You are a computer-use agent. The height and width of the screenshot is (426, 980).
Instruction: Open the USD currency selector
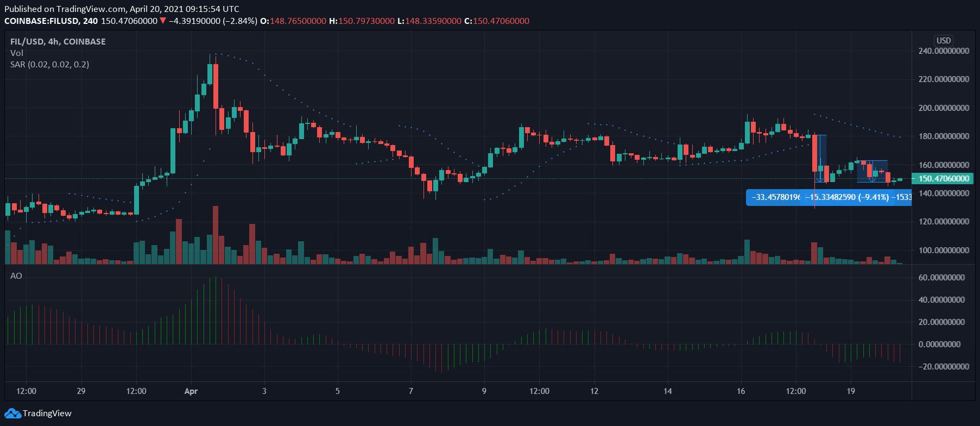pos(944,40)
